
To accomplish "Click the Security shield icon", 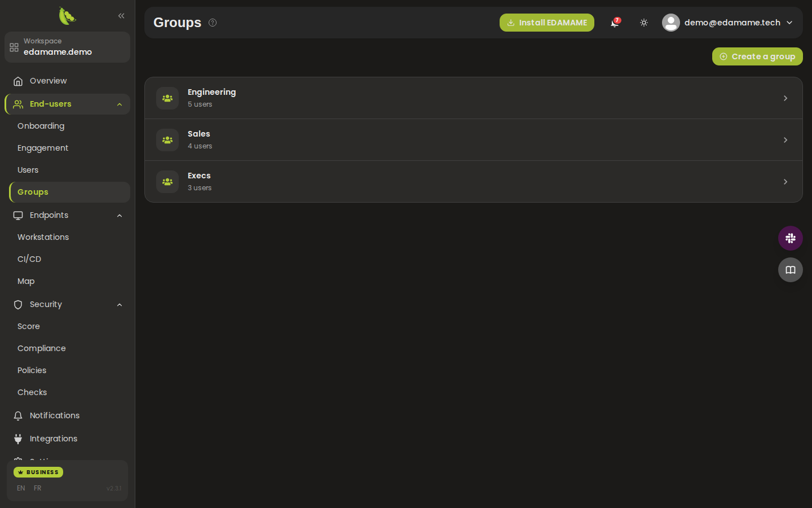I will [x=18, y=305].
